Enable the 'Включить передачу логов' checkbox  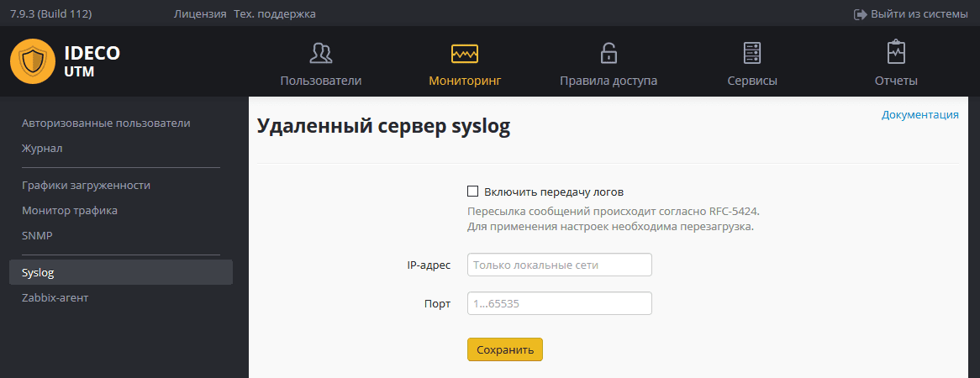point(472,192)
